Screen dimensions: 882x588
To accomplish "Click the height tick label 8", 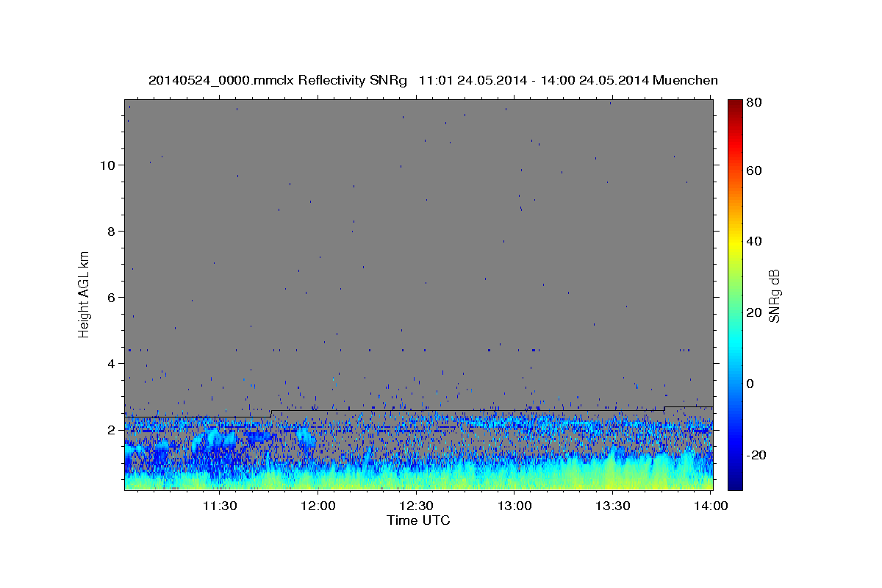I will tap(112, 231).
